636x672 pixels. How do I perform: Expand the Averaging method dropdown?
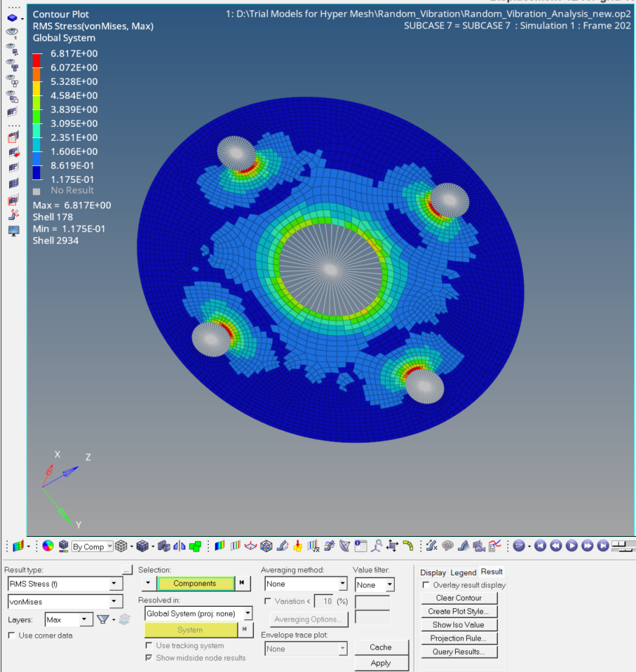(x=342, y=584)
